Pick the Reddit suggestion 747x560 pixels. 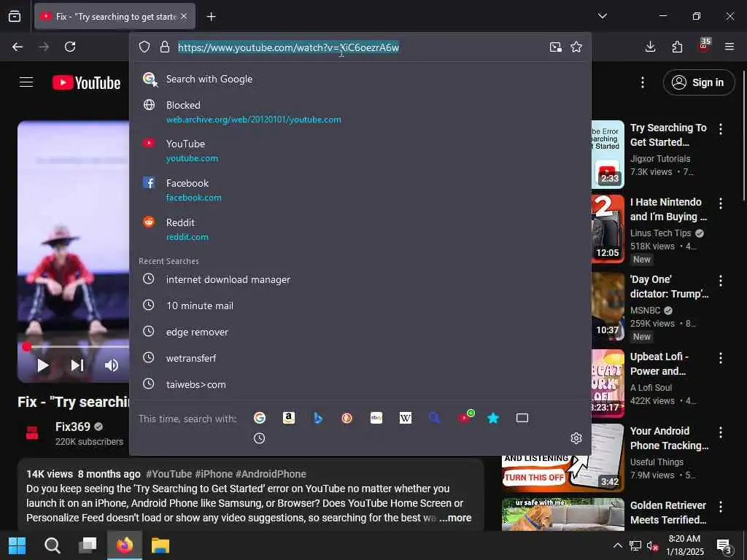360,230
